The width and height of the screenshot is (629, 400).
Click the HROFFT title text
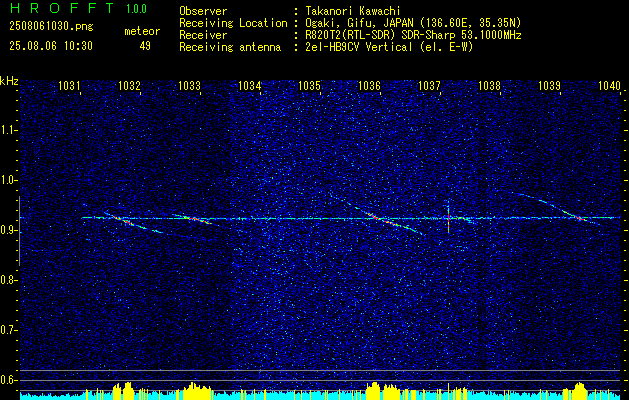pos(62,8)
